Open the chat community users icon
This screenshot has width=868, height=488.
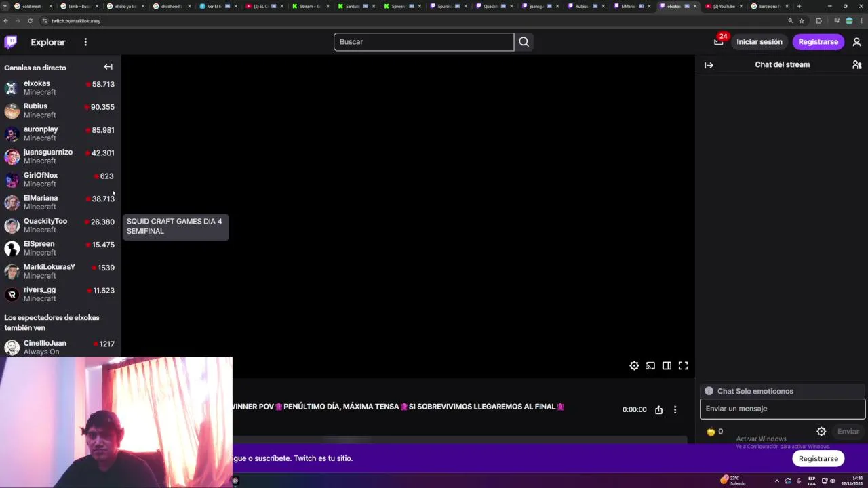coord(856,65)
